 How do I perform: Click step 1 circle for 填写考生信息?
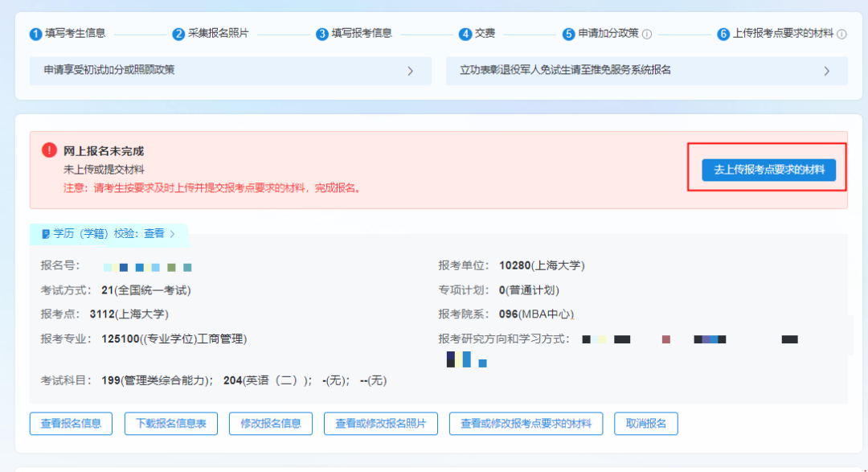pos(36,35)
